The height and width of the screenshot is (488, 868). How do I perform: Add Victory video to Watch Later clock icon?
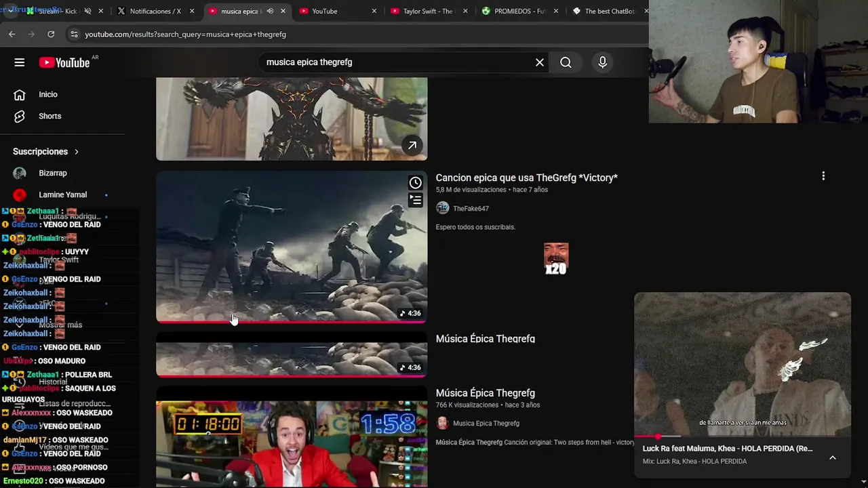tap(415, 182)
